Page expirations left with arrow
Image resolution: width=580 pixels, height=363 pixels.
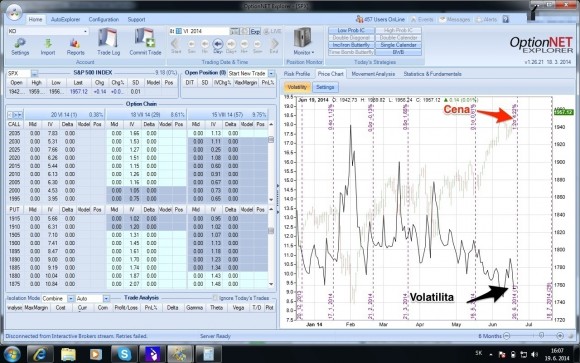[x=10, y=115]
